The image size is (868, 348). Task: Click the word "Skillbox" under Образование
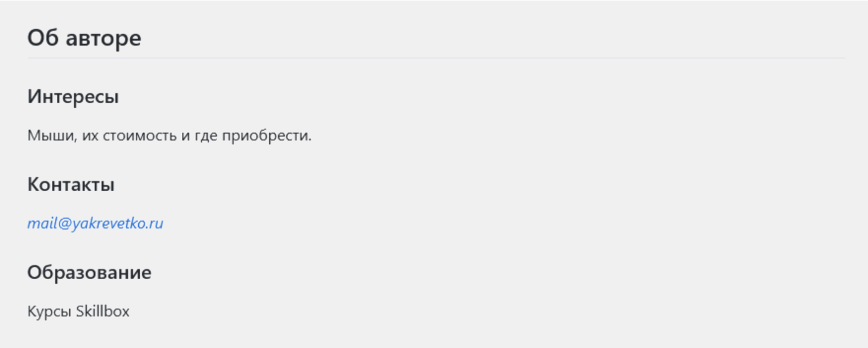tap(103, 311)
